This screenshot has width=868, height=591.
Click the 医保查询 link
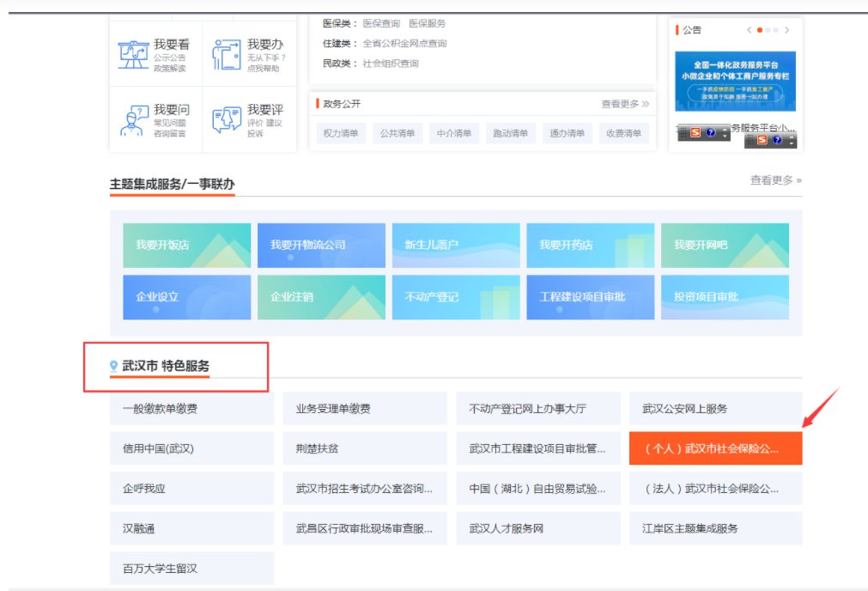click(381, 23)
